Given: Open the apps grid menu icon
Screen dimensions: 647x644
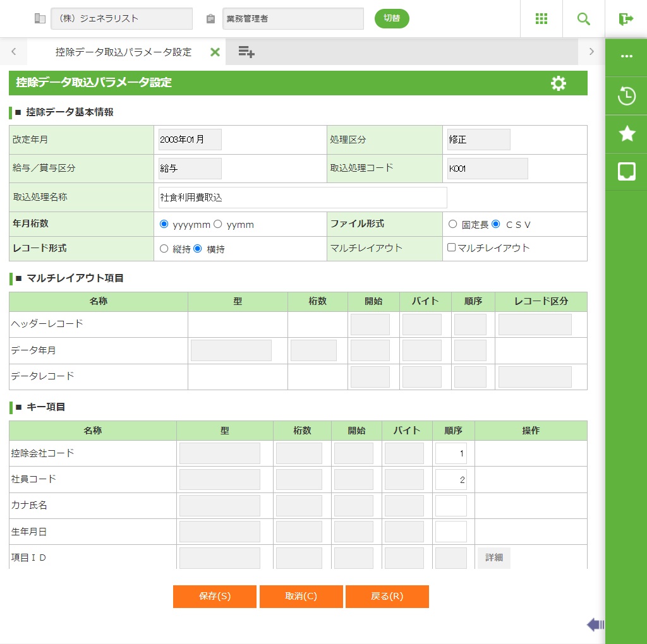Looking at the screenshot, I should (541, 19).
